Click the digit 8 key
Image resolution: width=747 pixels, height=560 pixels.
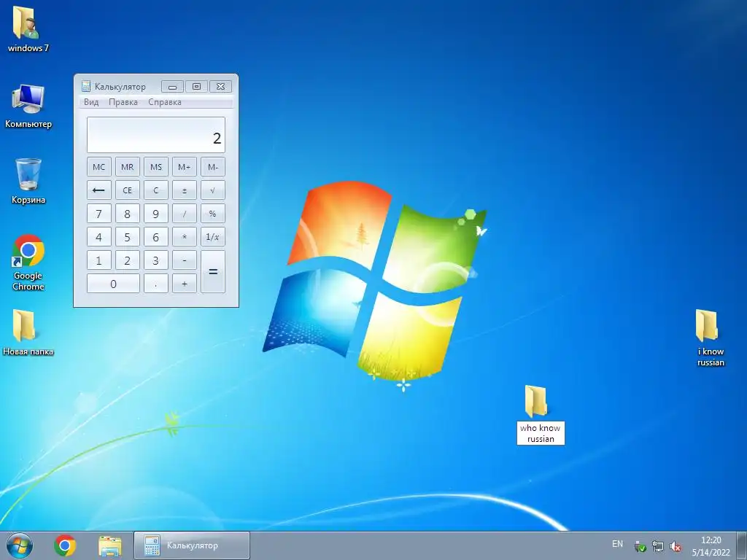pos(127,214)
